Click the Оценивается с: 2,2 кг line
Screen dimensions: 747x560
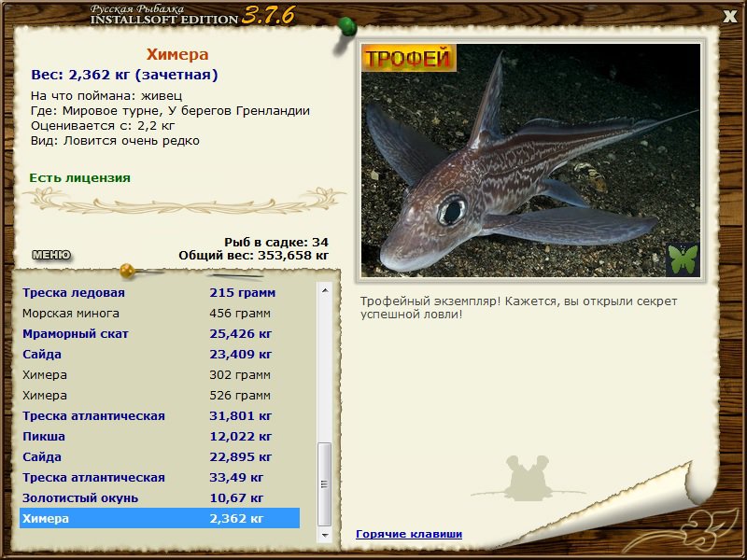(103, 126)
